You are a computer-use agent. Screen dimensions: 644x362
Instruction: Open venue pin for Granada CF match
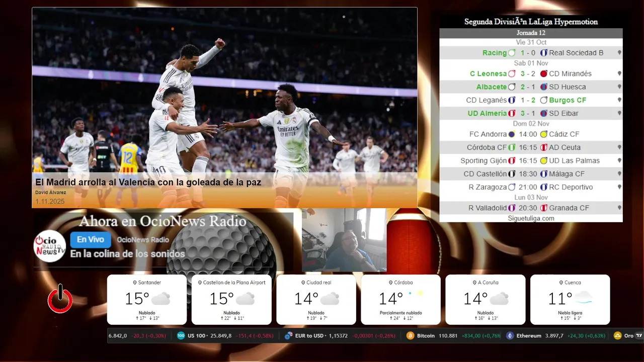click(x=619, y=208)
